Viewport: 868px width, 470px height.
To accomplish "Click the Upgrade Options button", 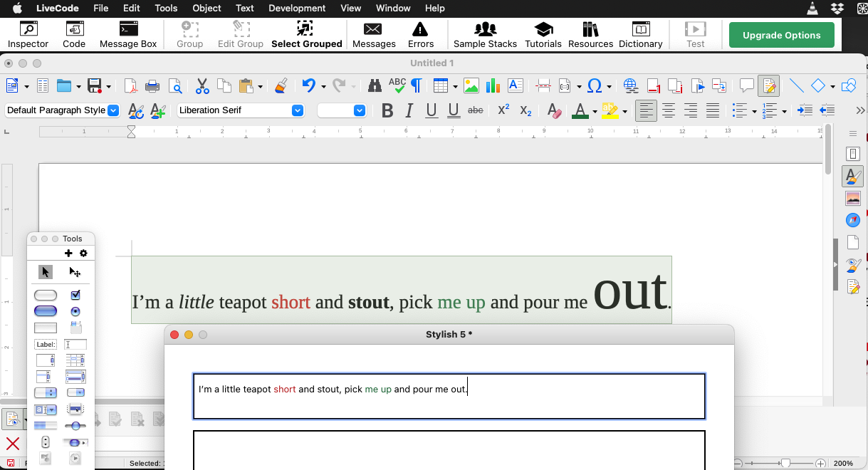I will pos(781,35).
